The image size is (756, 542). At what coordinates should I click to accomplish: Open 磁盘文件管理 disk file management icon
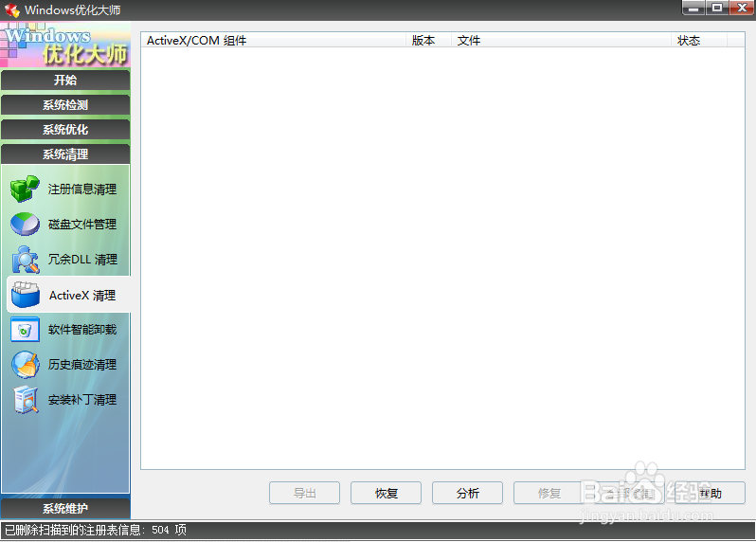point(25,225)
